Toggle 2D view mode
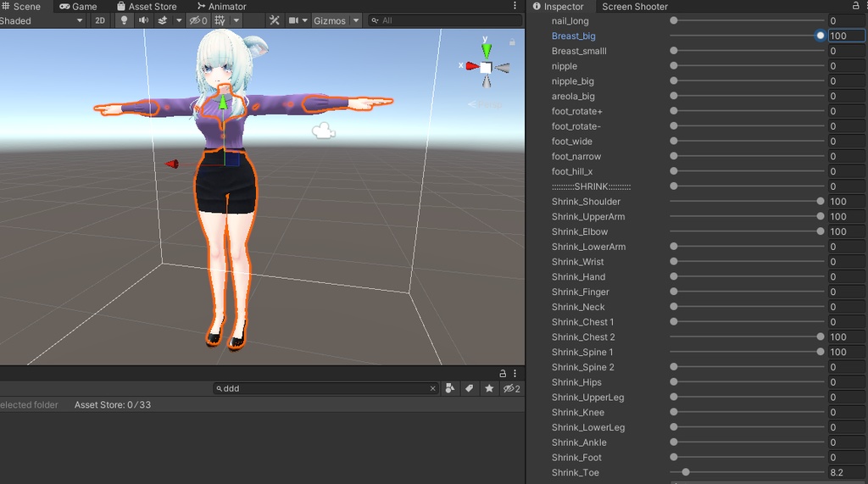 tap(100, 20)
